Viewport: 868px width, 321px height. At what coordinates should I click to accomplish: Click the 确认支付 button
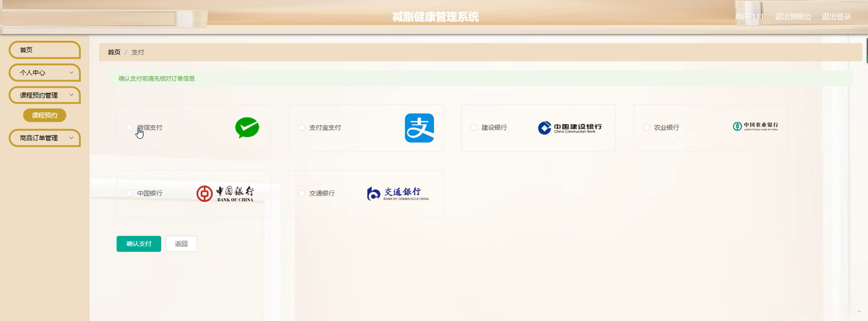click(139, 244)
